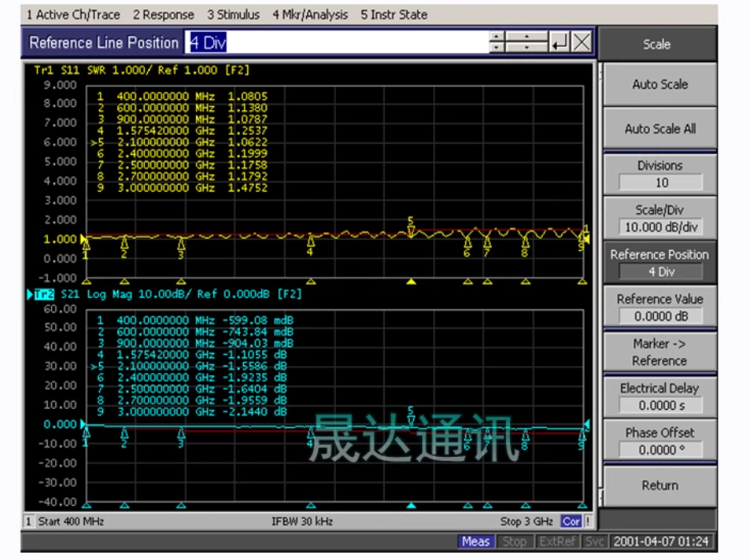Click the Enter arrow icon in entry bar
The image size is (749, 560).
tap(560, 43)
